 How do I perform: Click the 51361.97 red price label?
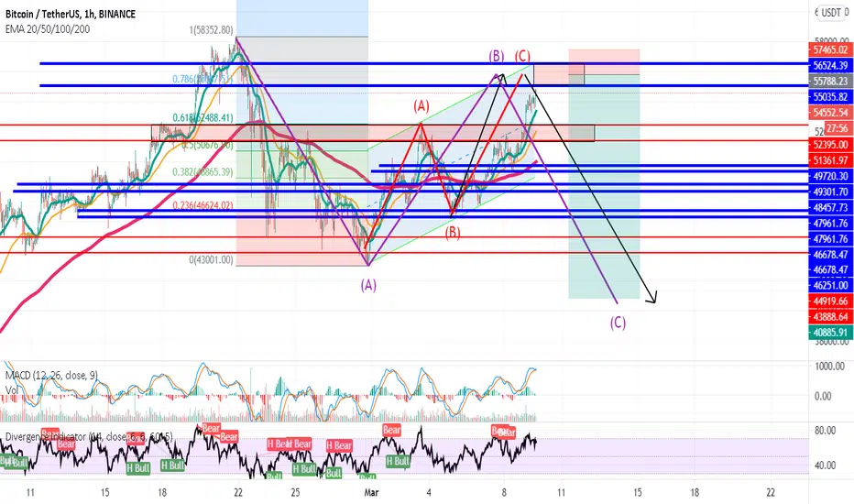pyautogui.click(x=830, y=160)
